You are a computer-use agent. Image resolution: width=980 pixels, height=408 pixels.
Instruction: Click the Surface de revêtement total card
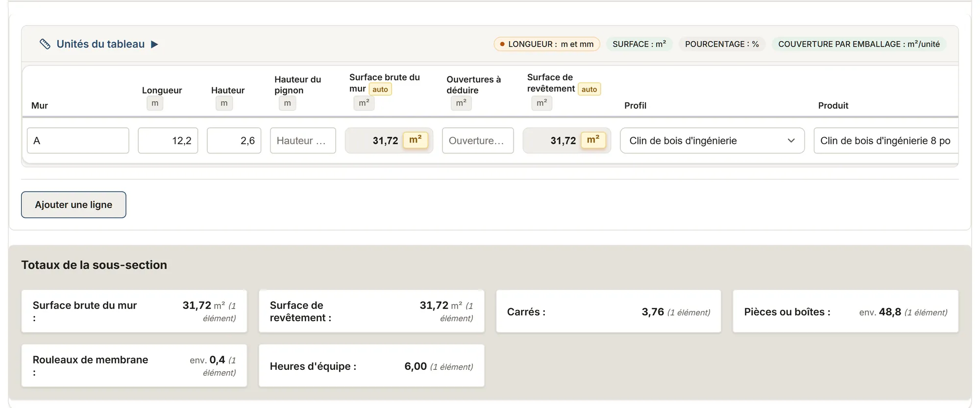tap(371, 312)
